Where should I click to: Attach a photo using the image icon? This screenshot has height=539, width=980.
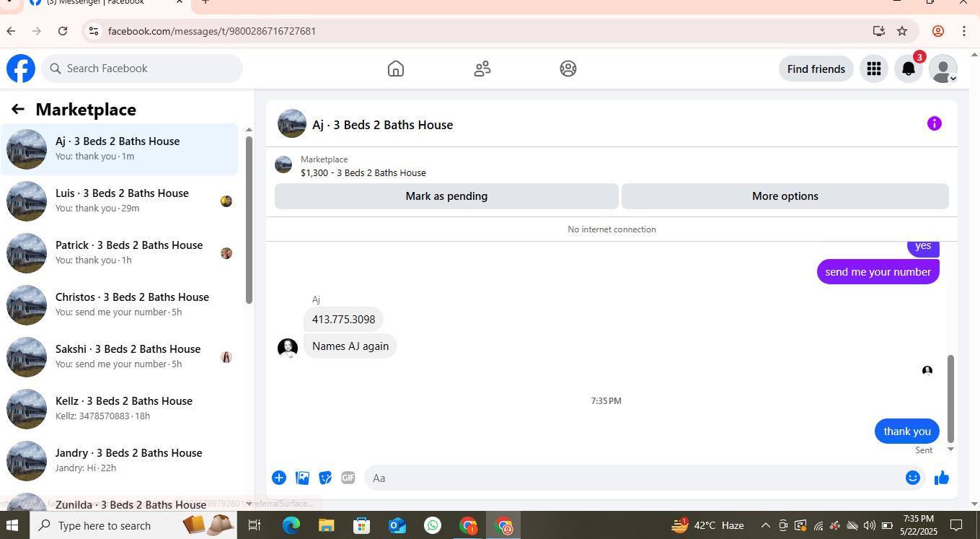click(x=303, y=478)
